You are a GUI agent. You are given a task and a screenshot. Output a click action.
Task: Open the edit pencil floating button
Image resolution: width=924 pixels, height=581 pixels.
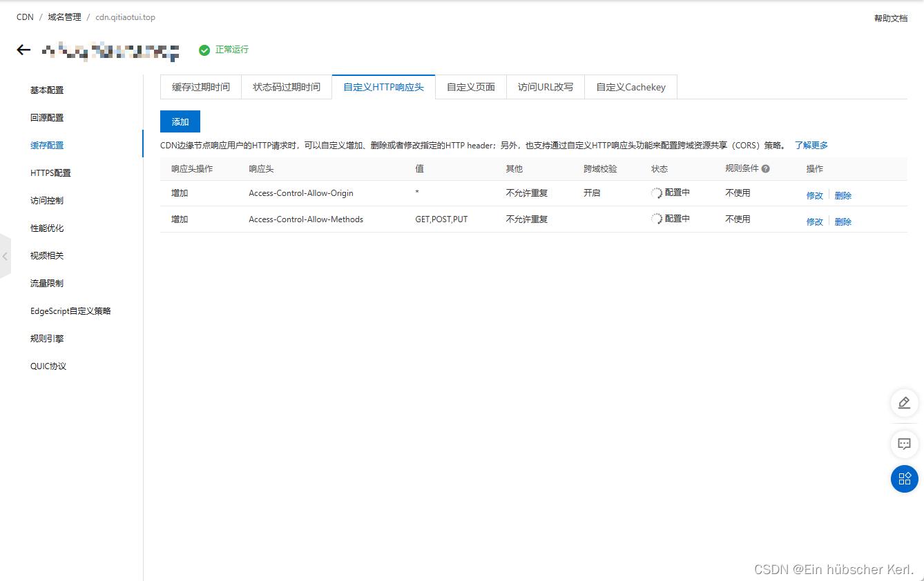tap(904, 403)
